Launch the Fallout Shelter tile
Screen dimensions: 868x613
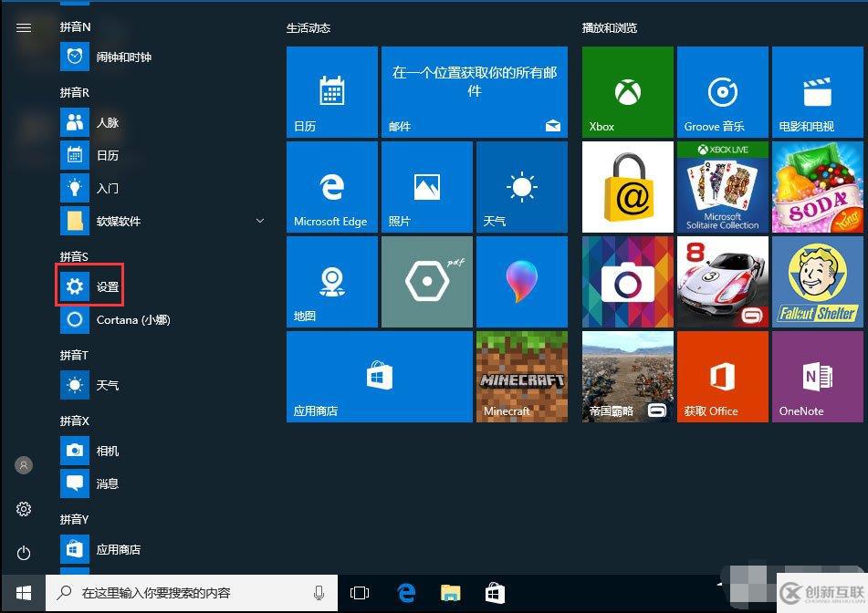(818, 282)
